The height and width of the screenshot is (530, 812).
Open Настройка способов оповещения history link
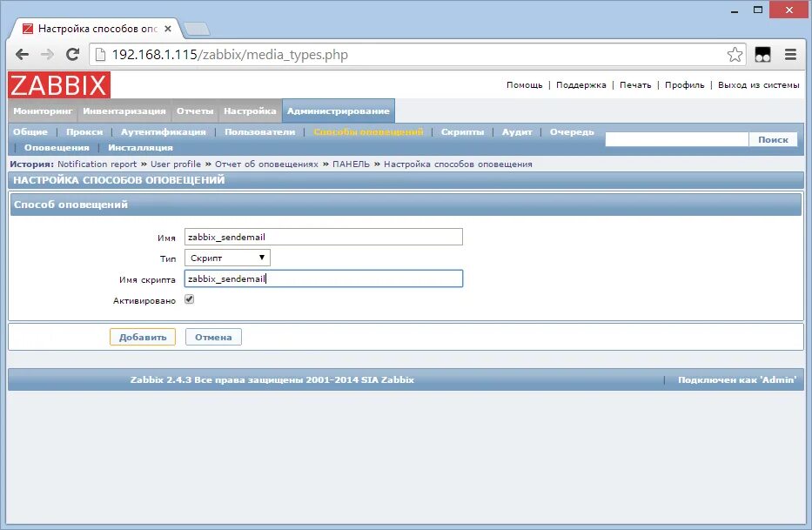pyautogui.click(x=458, y=164)
